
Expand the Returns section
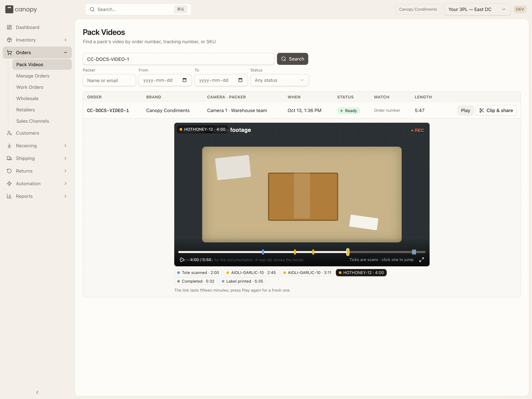37,171
